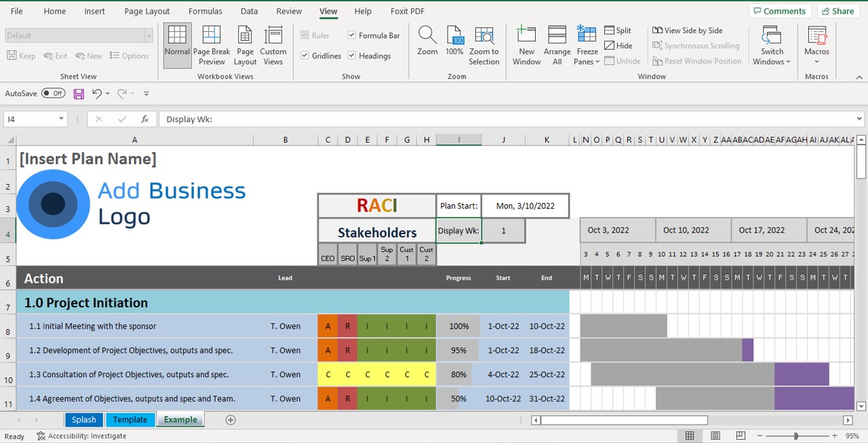The width and height of the screenshot is (868, 443).
Task: Open a New Window
Action: click(x=526, y=45)
